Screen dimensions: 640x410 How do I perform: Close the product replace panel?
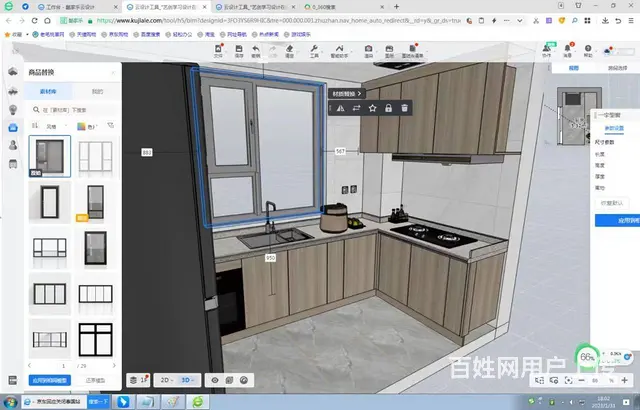pos(113,73)
